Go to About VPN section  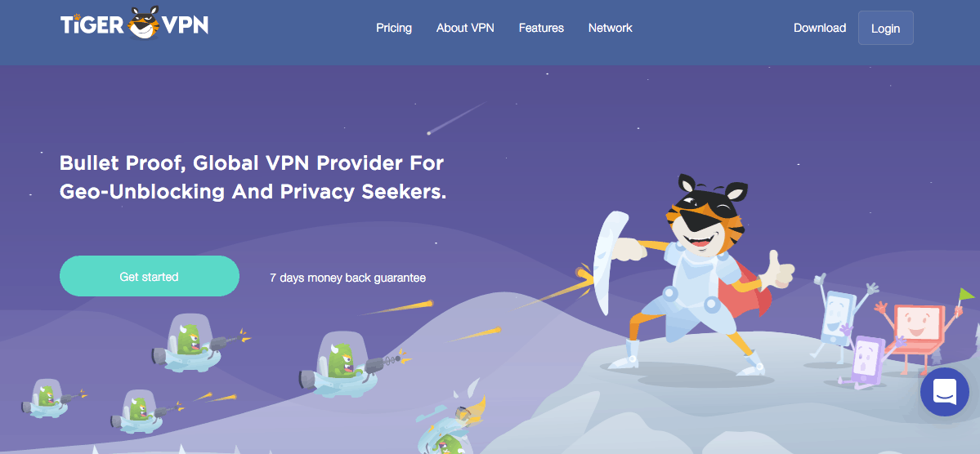pos(465,28)
